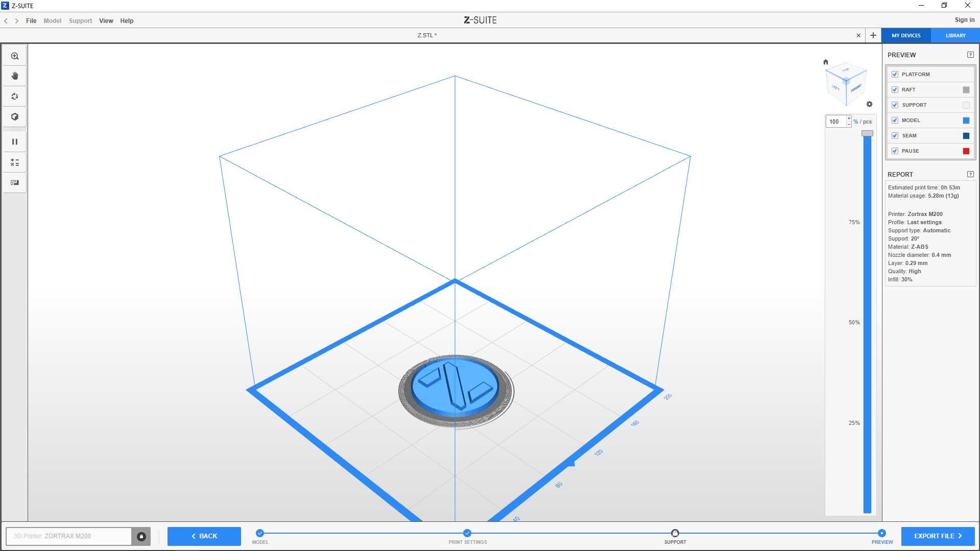Click the orientation cube widget
Image resolution: width=980 pixels, height=551 pixels.
pyautogui.click(x=846, y=83)
